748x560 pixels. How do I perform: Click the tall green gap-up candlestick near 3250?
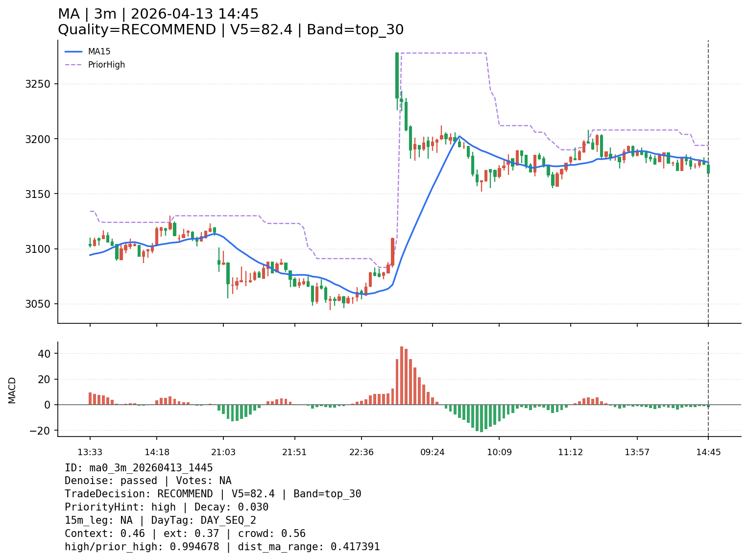click(397, 76)
